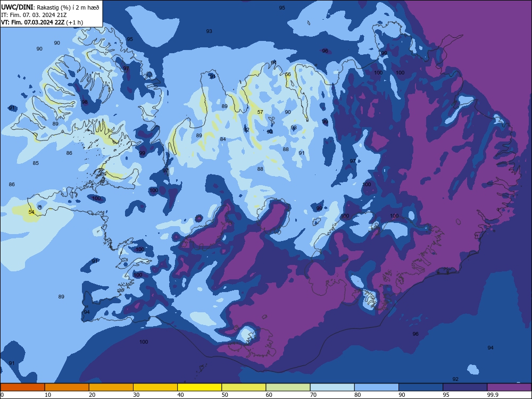Screen dimensions: 532x399
Task: Click the '30' tick label on color scale
Action: pos(136,395)
